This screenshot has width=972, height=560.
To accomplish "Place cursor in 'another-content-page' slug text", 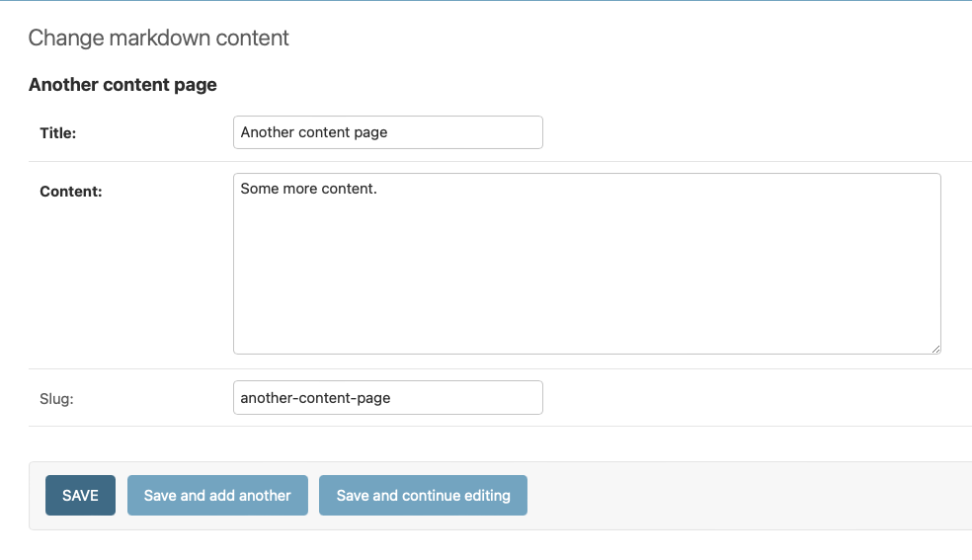I will pyautogui.click(x=315, y=398).
